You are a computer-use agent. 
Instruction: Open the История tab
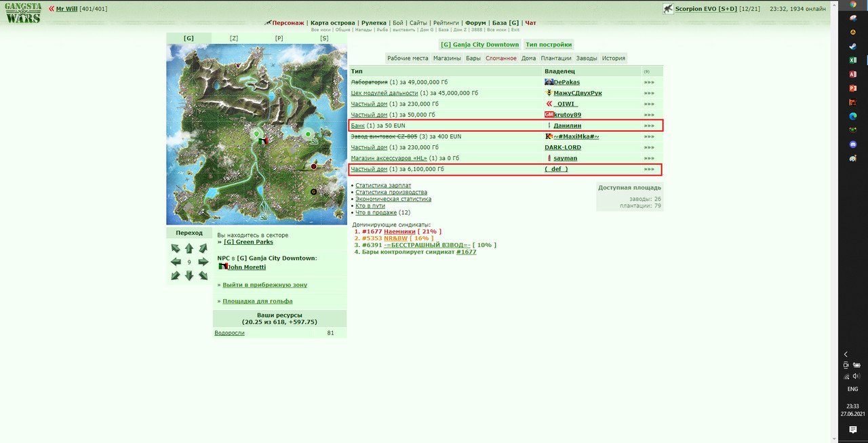[x=614, y=58]
